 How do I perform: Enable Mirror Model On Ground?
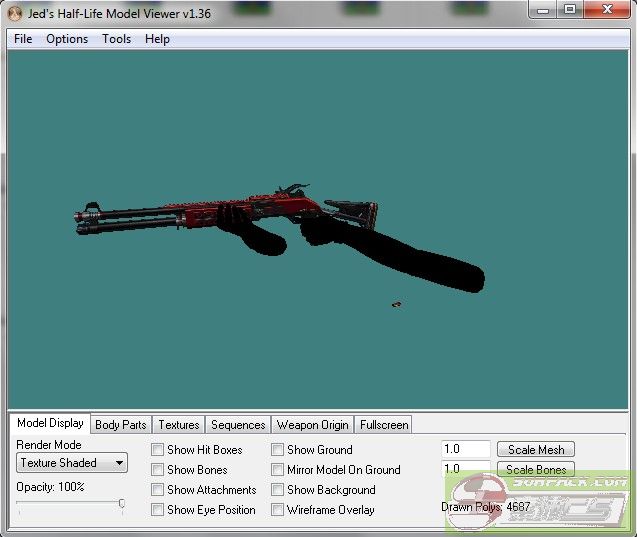click(278, 470)
